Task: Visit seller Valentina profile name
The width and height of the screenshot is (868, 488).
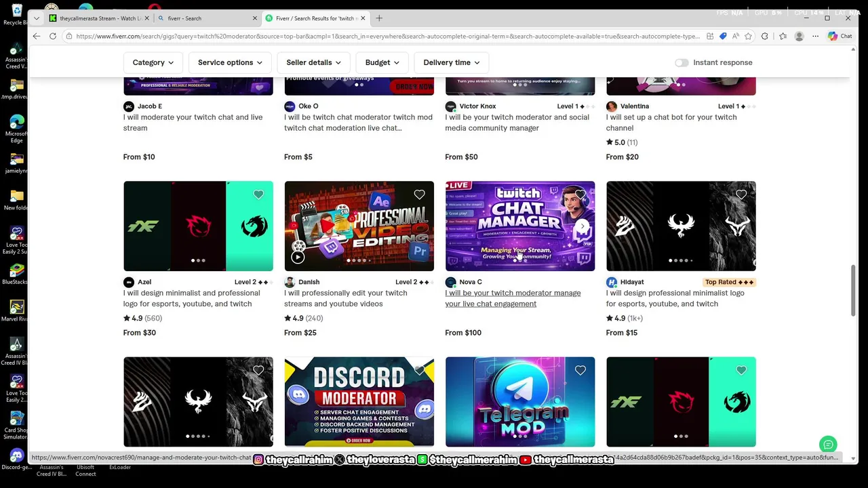Action: point(634,106)
